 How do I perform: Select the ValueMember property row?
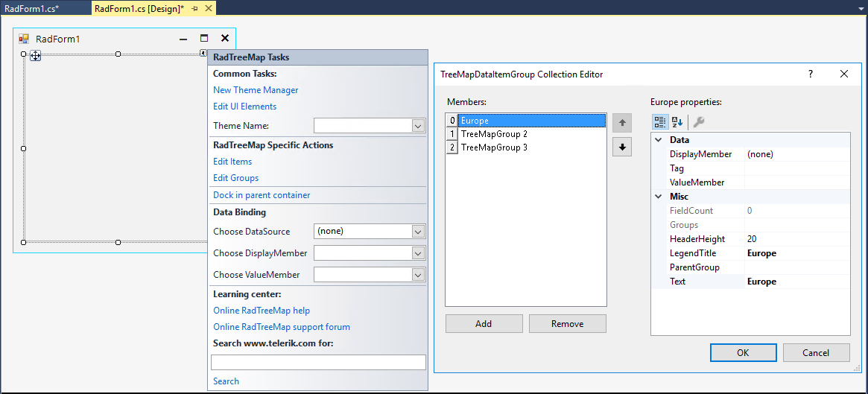(x=750, y=182)
